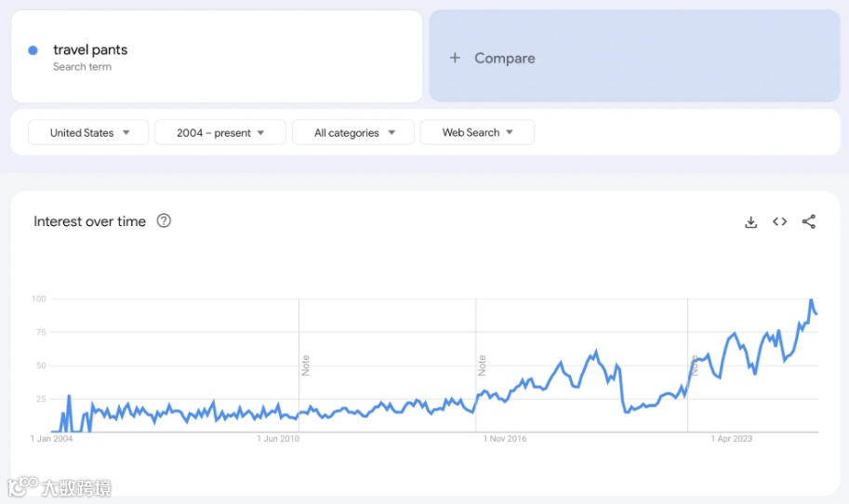The image size is (849, 504).
Task: Open the United States region dropdown
Action: (88, 133)
